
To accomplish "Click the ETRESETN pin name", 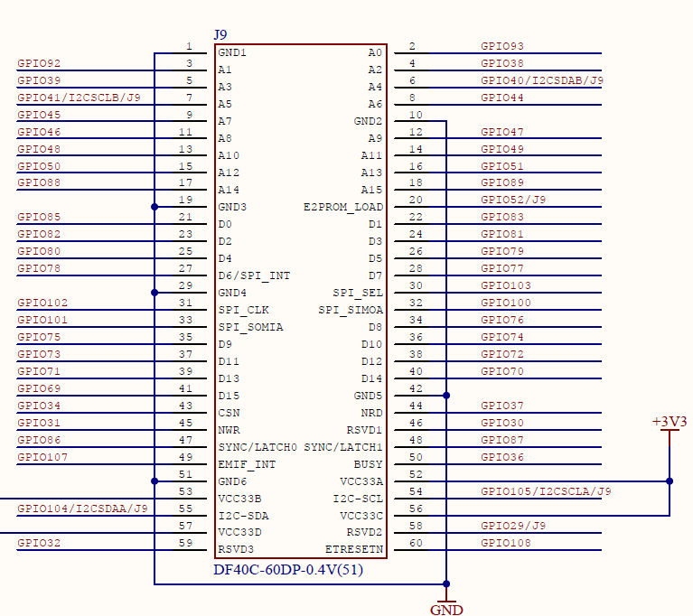I will point(354,549).
